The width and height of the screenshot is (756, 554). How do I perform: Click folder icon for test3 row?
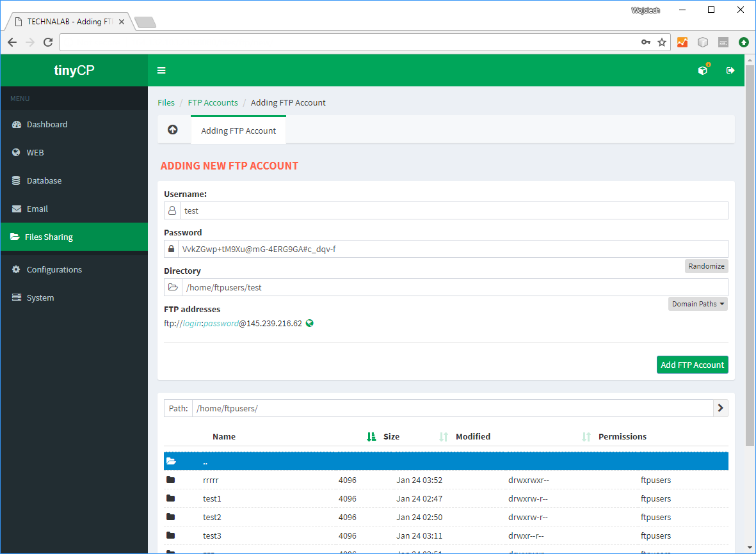click(x=171, y=535)
